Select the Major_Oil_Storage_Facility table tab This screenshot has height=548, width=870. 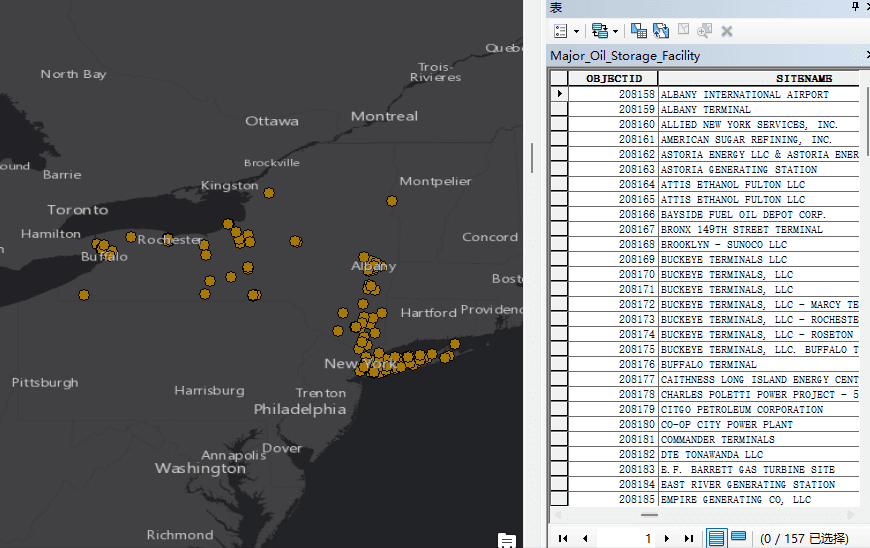pos(625,56)
